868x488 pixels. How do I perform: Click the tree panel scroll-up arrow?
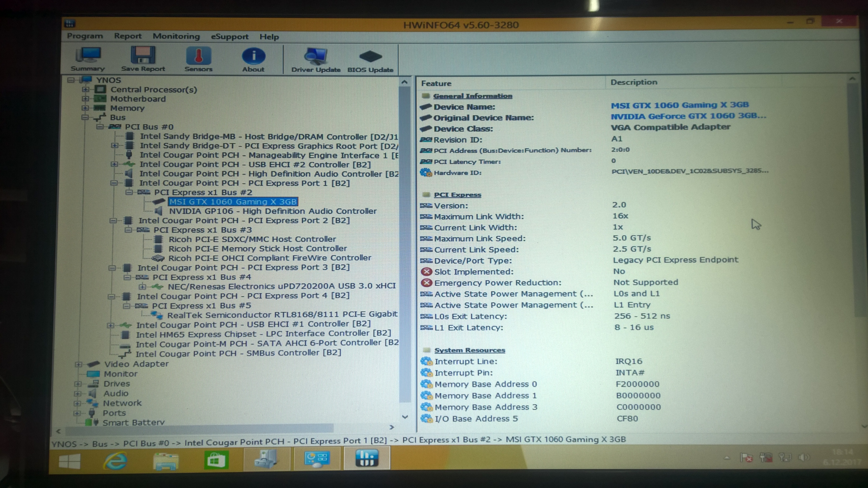(405, 82)
